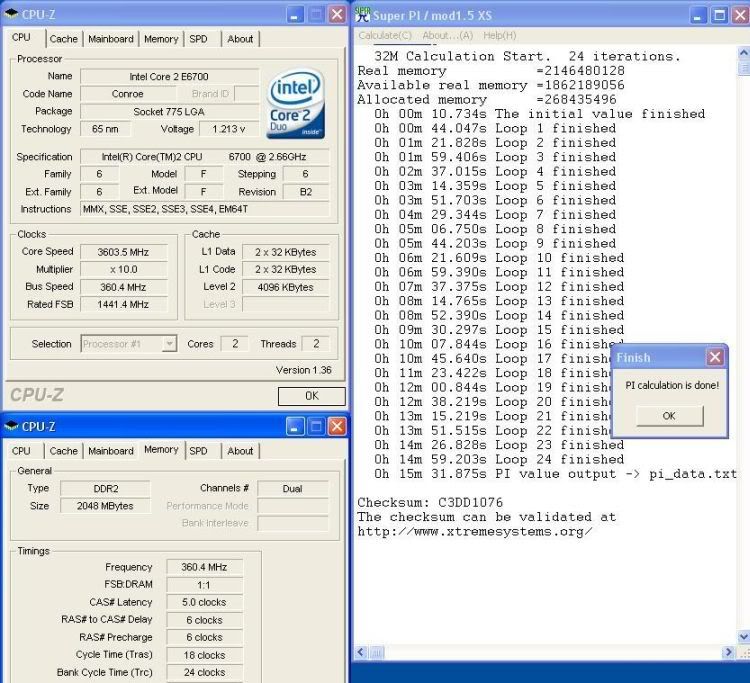Click the Cycle Time (Tras) value '18 clocks'
The height and width of the screenshot is (683, 750).
204,655
